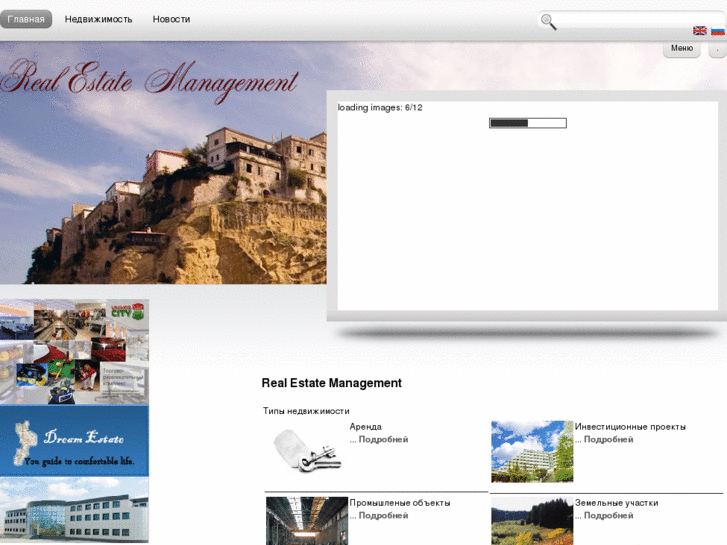This screenshot has width=727, height=545.
Task: Click Подробней under Земельные участки
Action: coord(608,515)
